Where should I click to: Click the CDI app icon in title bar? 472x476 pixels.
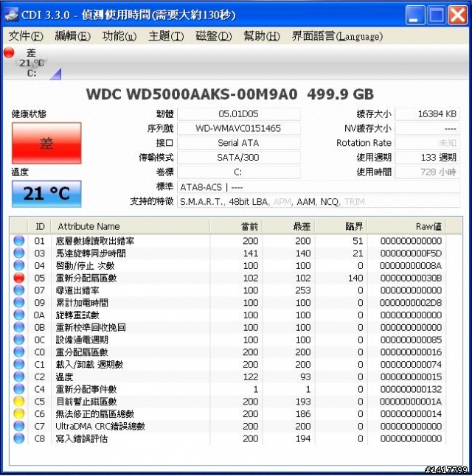click(x=11, y=15)
